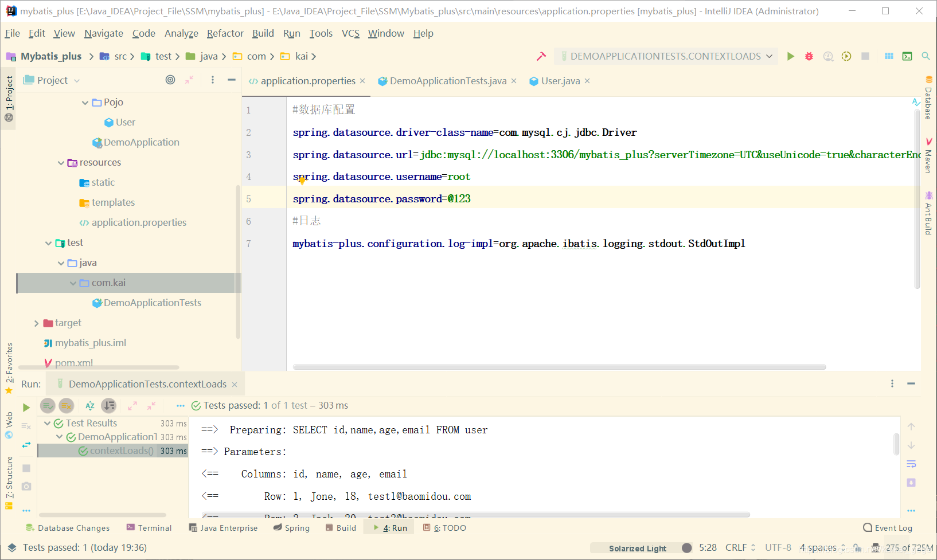Viewport: 937px width, 560px height.
Task: Open run configuration dropdown DEMOAPPLICATIONTESTS.CONTEXTLOADS
Action: pyautogui.click(x=666, y=56)
